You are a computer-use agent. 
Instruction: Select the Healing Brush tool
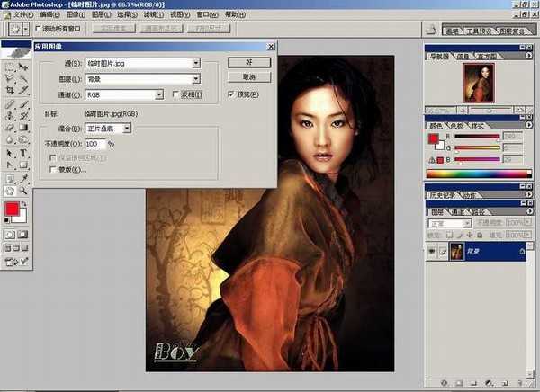click(10, 103)
